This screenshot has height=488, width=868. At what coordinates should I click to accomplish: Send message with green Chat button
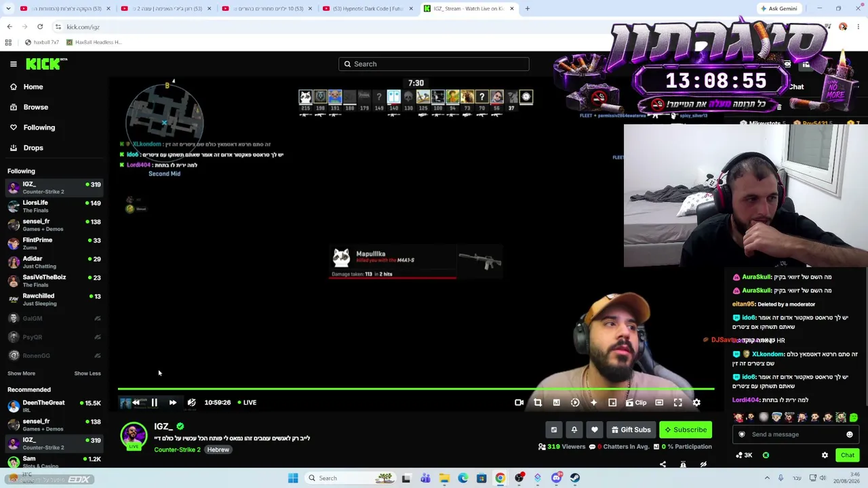[x=848, y=455]
